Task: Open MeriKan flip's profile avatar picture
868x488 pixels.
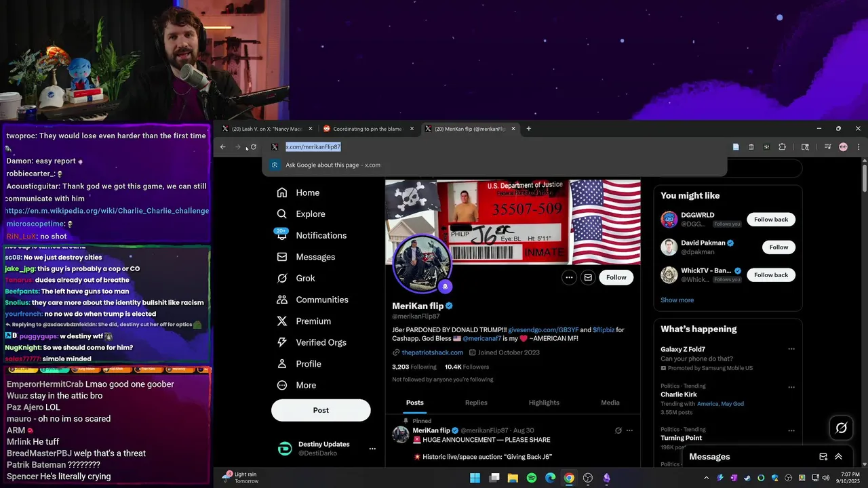Action: 422,264
